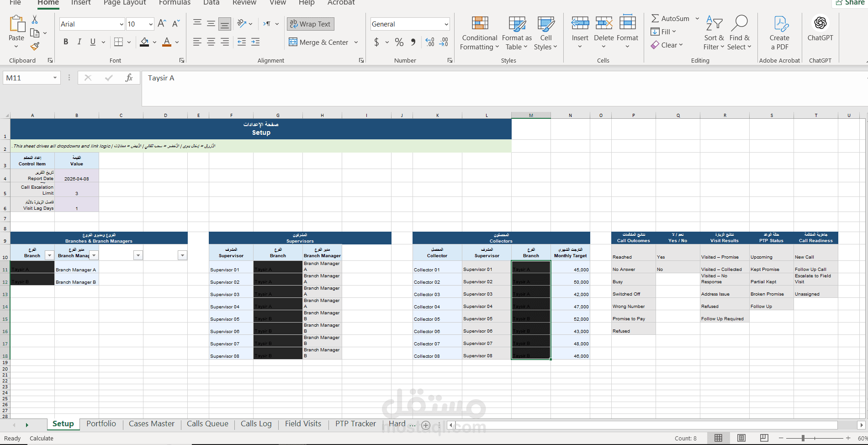Toggle Bold formatting
This screenshot has height=445, width=868.
pyautogui.click(x=66, y=42)
